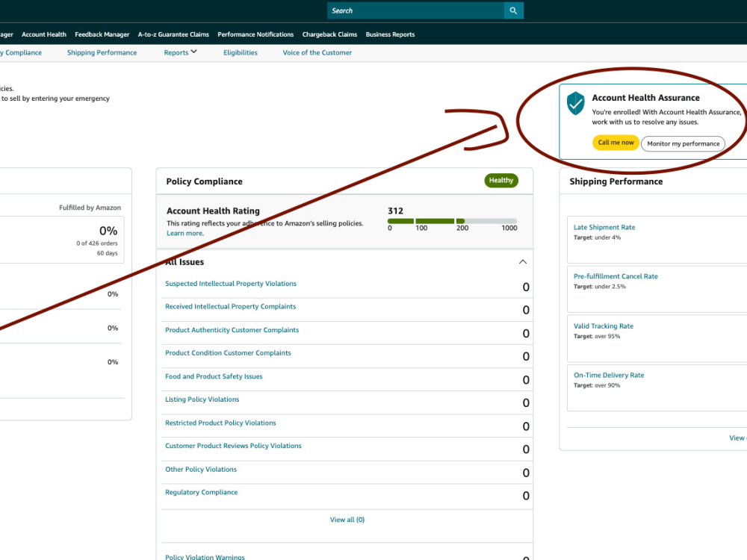Open Policy Violation Warnings link

(205, 557)
